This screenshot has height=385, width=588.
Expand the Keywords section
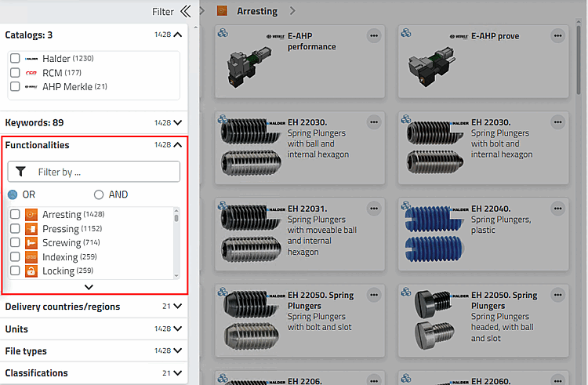tap(178, 122)
